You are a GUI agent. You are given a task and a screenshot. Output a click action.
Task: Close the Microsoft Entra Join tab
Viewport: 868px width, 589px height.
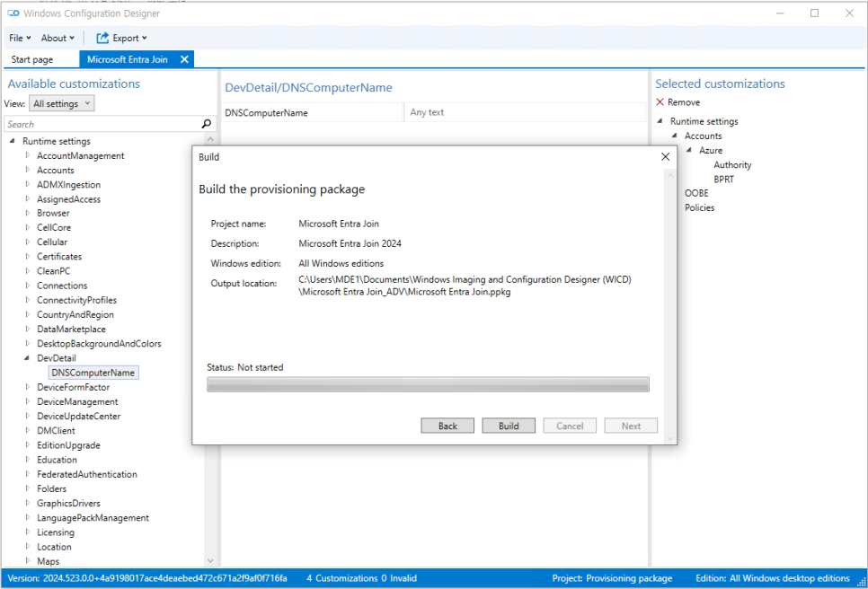[184, 59]
